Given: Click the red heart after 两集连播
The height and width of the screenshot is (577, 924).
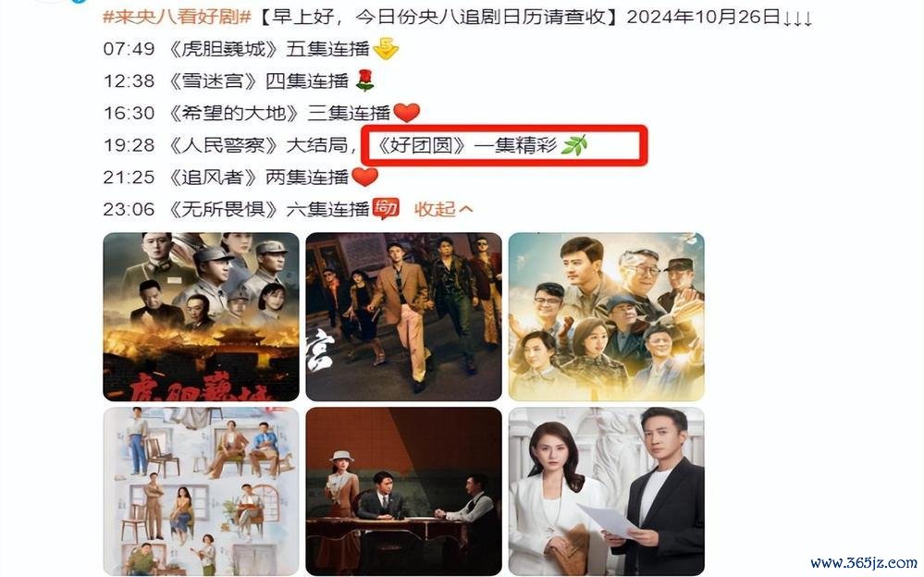Looking at the screenshot, I should (364, 177).
